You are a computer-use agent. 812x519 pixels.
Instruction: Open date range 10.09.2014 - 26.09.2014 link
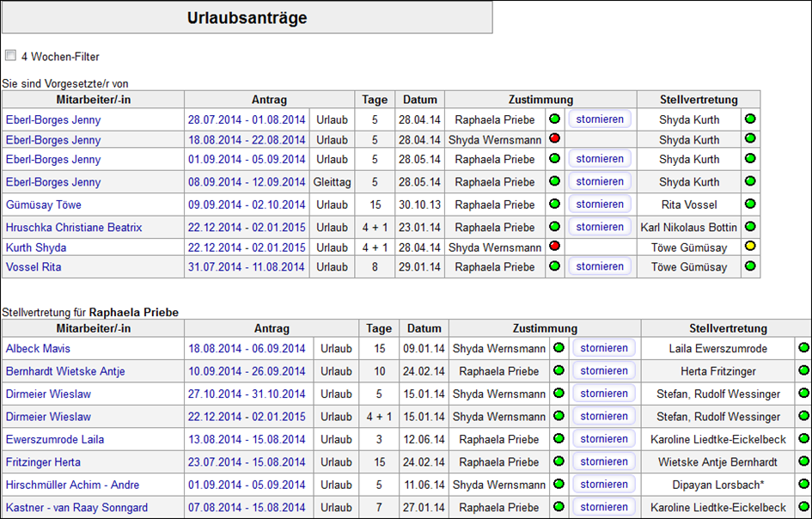click(x=247, y=371)
